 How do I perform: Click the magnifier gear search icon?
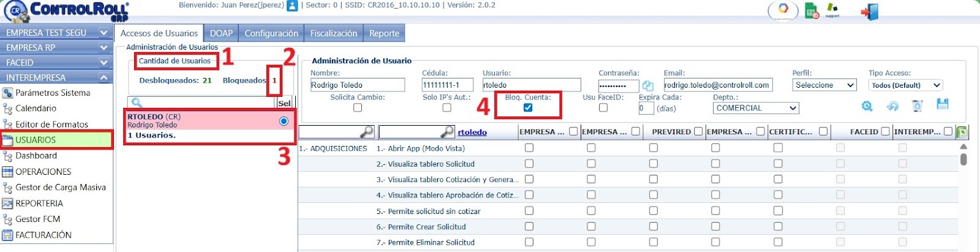(867, 106)
